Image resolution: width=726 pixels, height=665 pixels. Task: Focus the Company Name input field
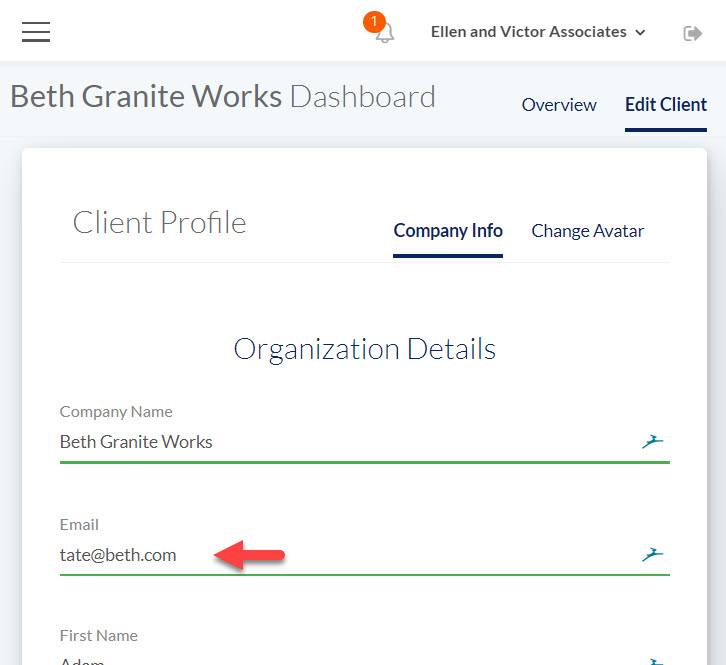[340, 442]
